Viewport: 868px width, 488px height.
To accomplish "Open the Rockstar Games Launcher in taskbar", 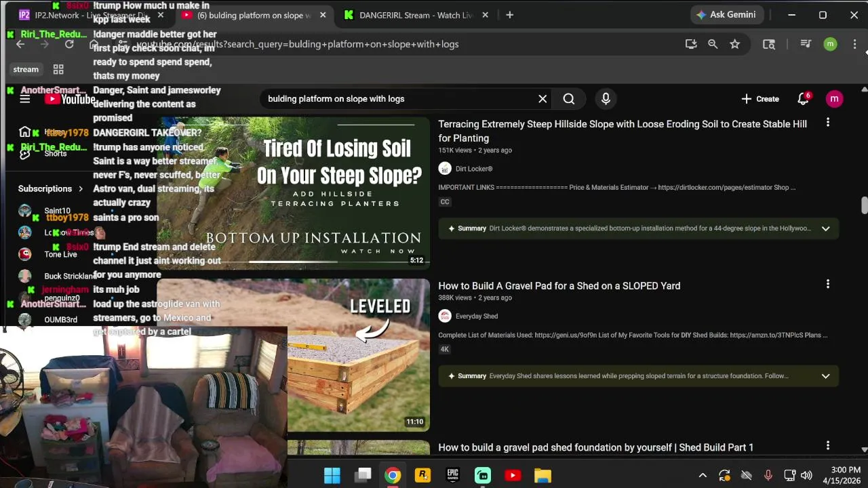I will (x=423, y=475).
